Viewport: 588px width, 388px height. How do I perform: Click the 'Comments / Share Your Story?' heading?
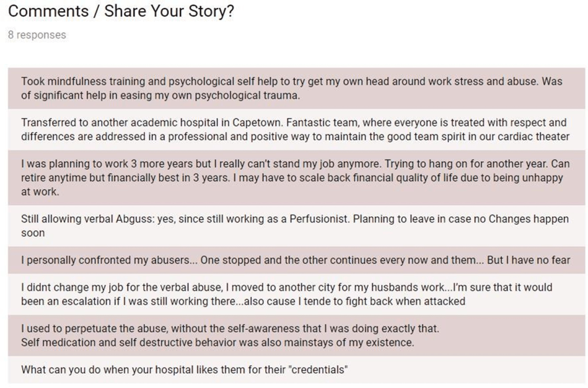pyautogui.click(x=121, y=11)
